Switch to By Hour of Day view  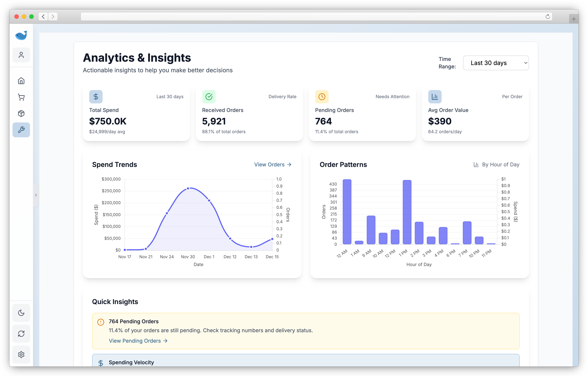pyautogui.click(x=500, y=164)
